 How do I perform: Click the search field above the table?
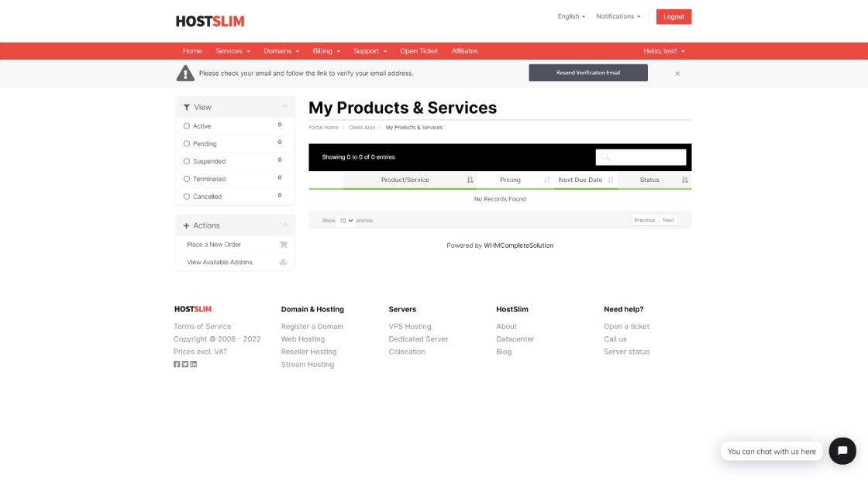(642, 156)
